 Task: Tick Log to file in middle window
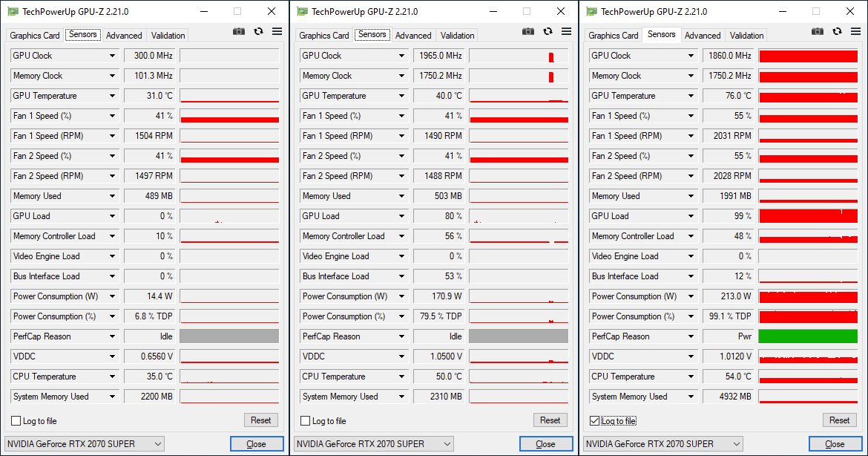306,421
